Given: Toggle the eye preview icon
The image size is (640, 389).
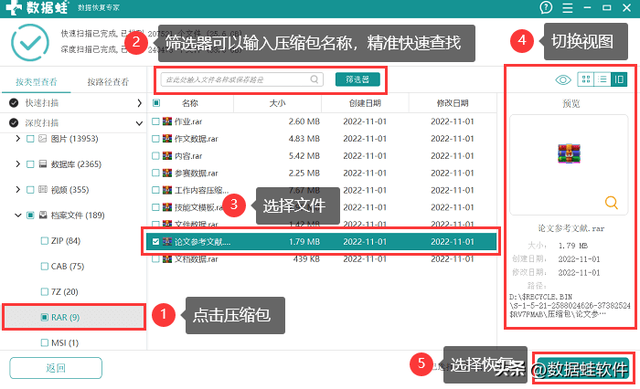Looking at the screenshot, I should pyautogui.click(x=563, y=80).
